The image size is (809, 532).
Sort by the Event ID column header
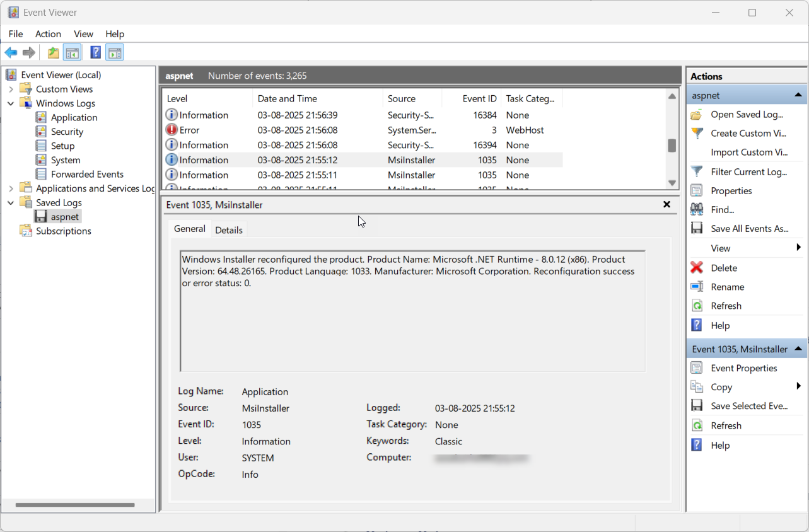(471, 98)
